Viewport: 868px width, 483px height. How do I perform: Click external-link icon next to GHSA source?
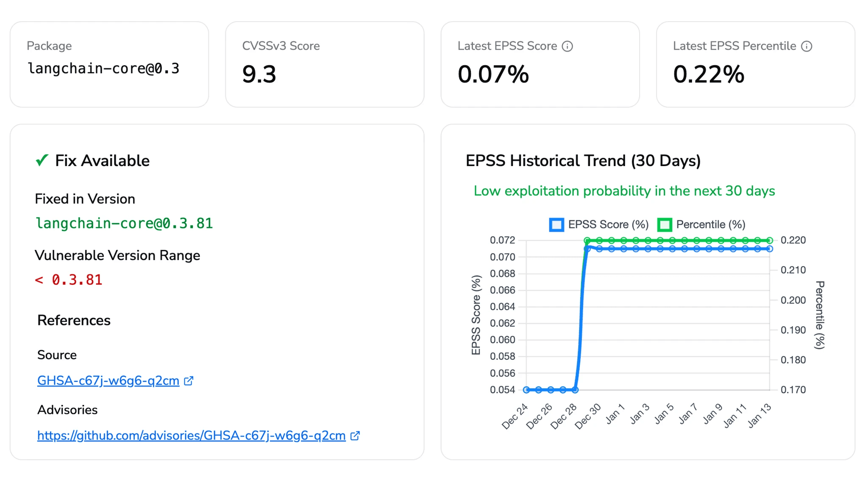[x=189, y=381]
